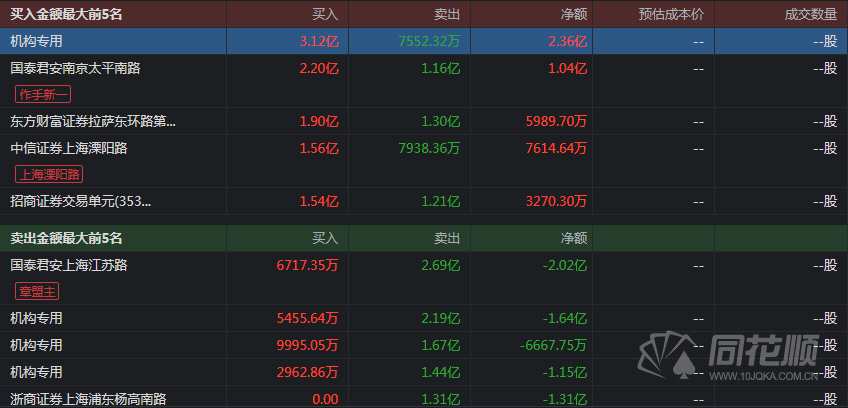Screen dimensions: 848x408
Task: Click the 上海溧阳路 red tag badge
Action: pyautogui.click(x=49, y=174)
